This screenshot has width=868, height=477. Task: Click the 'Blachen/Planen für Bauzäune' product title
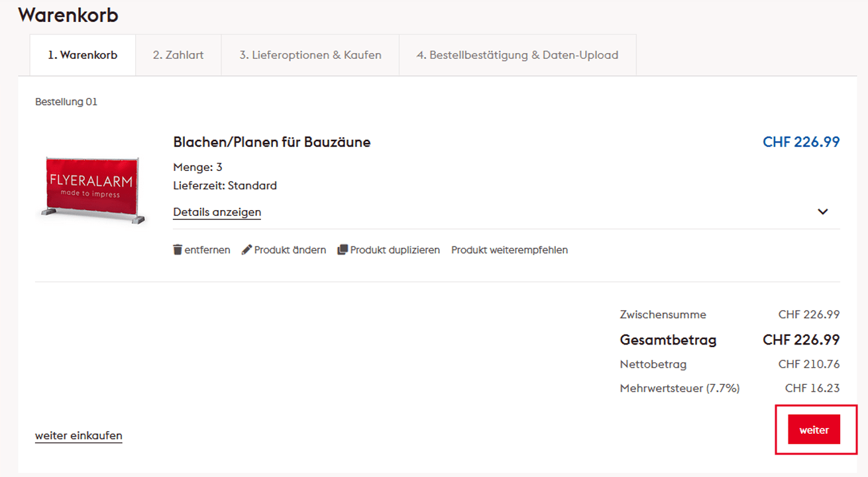272,142
